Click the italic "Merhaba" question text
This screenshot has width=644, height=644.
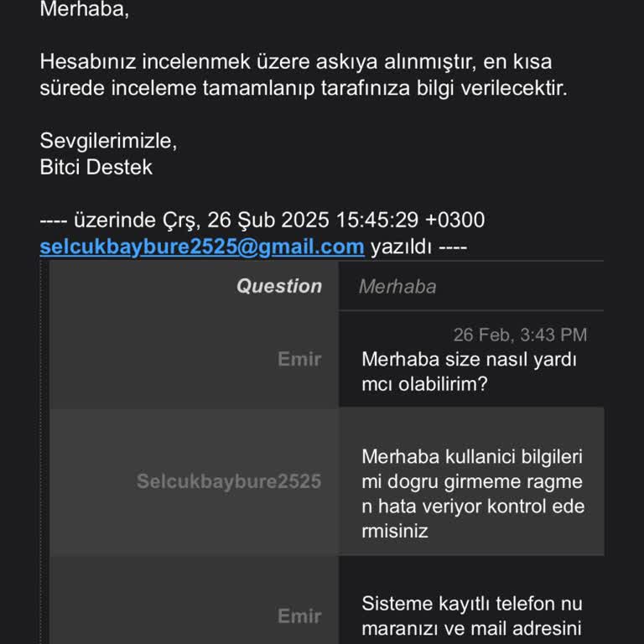tap(397, 287)
